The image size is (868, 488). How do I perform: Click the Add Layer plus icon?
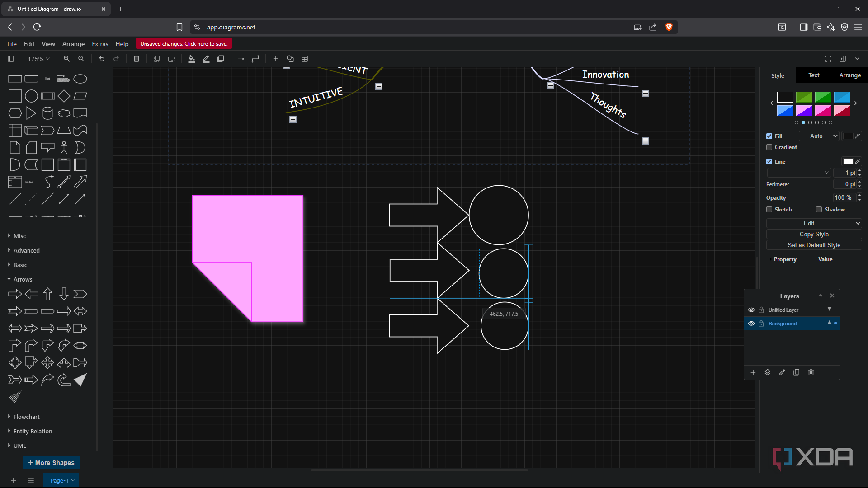coord(753,372)
